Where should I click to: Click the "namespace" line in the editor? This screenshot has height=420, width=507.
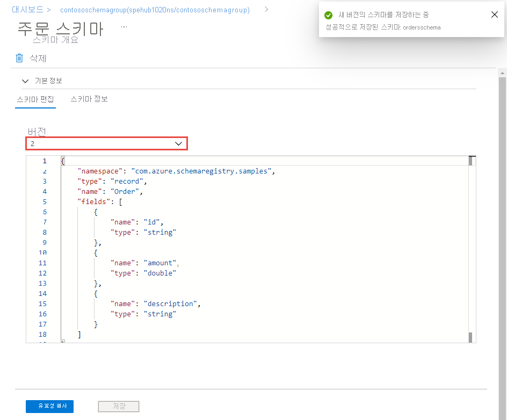pyautogui.click(x=176, y=171)
